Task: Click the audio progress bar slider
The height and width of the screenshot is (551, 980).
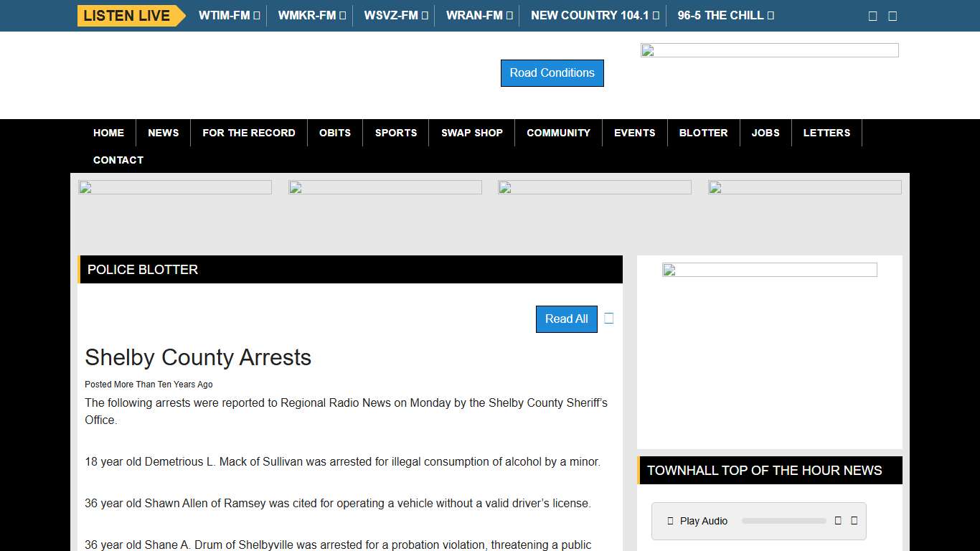Action: 783,521
